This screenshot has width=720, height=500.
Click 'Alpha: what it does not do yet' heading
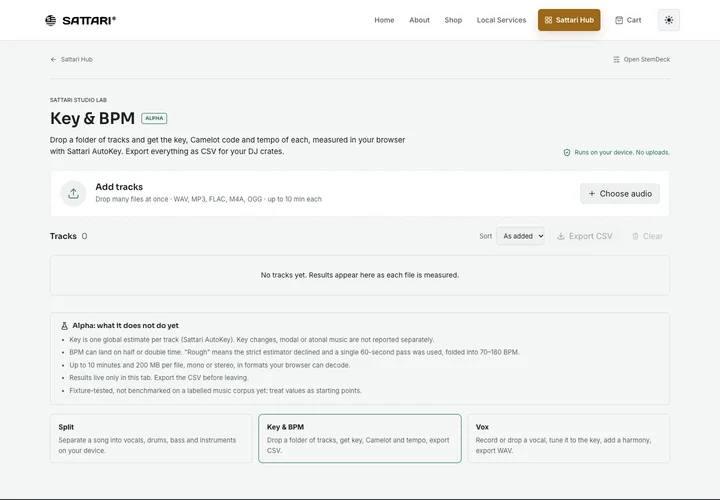click(125, 326)
